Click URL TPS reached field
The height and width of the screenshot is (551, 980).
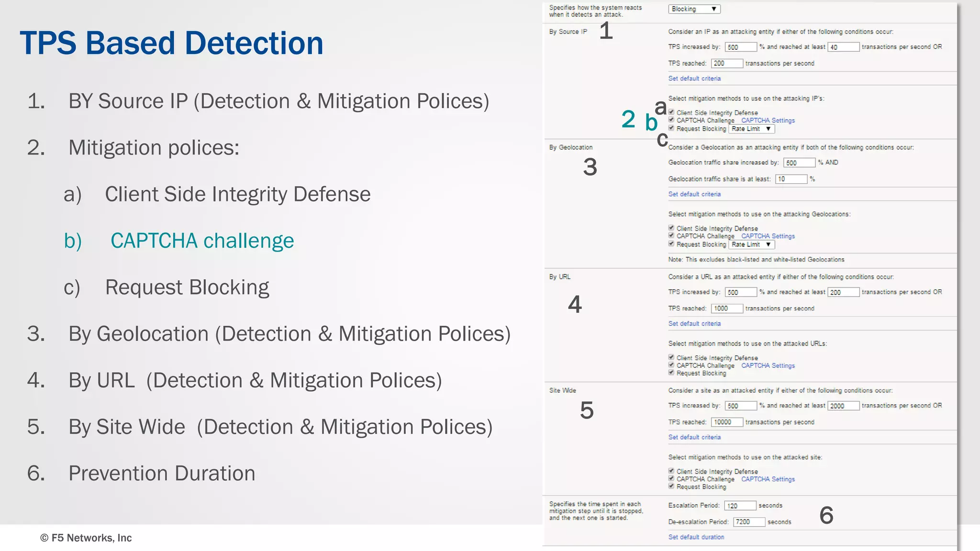(727, 309)
